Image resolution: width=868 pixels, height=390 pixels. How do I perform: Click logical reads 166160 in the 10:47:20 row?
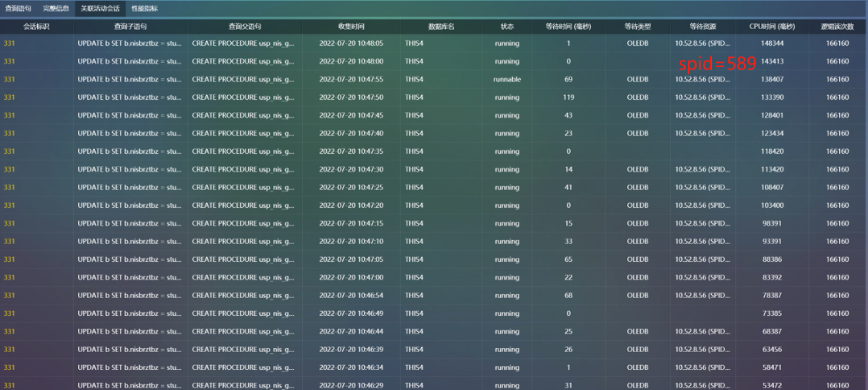click(x=837, y=205)
